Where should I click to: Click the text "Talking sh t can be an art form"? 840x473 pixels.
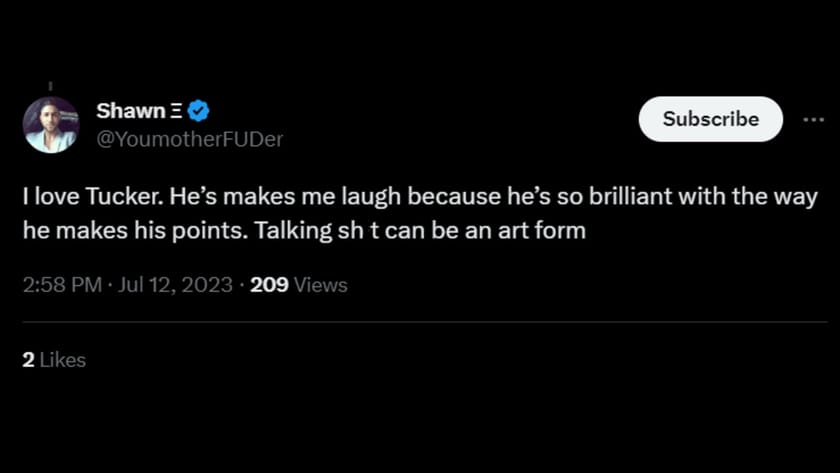pyautogui.click(x=419, y=231)
